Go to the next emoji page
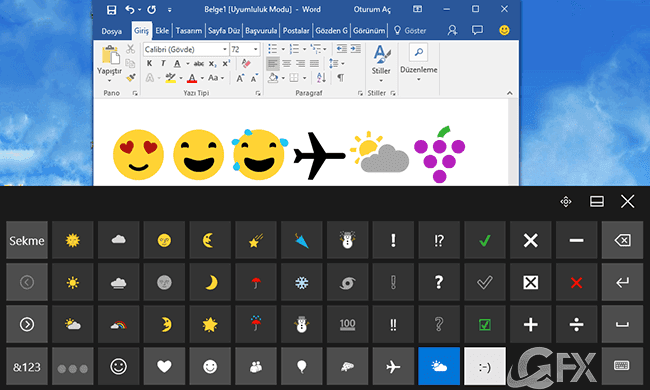Screen dimensions: 650x390 27,325
